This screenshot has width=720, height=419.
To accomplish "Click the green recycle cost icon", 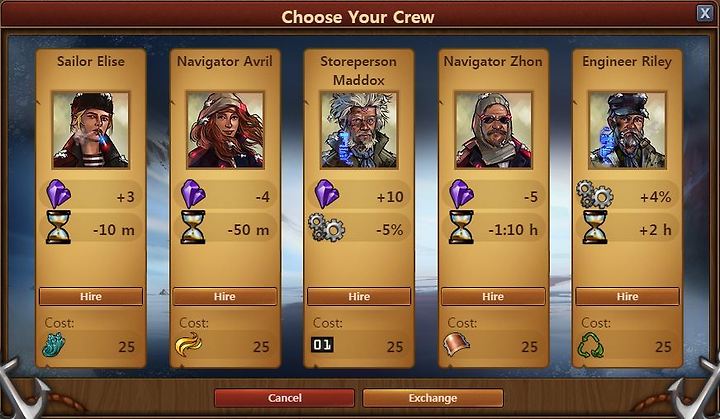I will click(591, 346).
